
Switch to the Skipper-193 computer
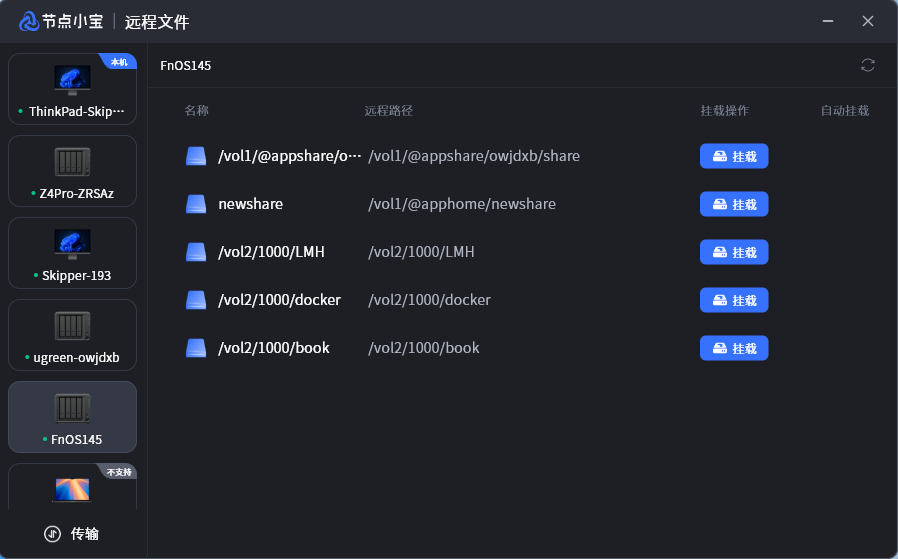click(72, 253)
